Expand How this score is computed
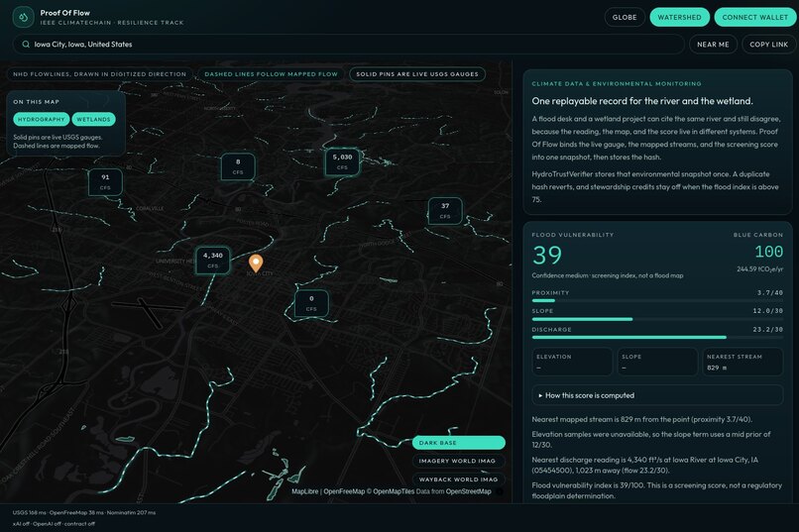799x532 pixels. [657, 395]
